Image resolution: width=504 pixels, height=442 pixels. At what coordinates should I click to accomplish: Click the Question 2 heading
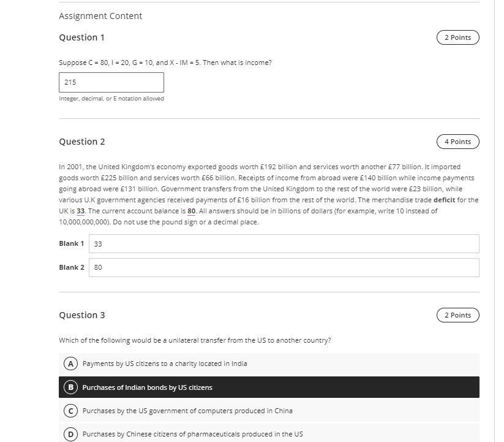tap(82, 142)
